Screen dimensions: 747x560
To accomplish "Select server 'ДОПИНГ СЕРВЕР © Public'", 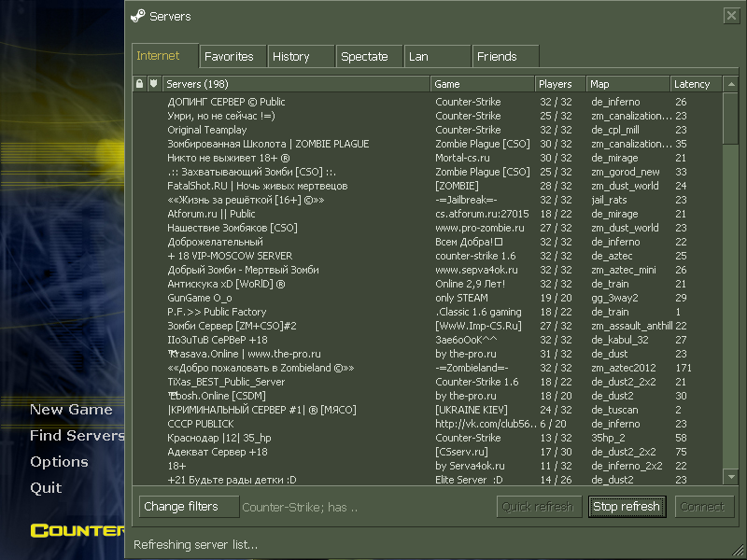I will (428, 102).
